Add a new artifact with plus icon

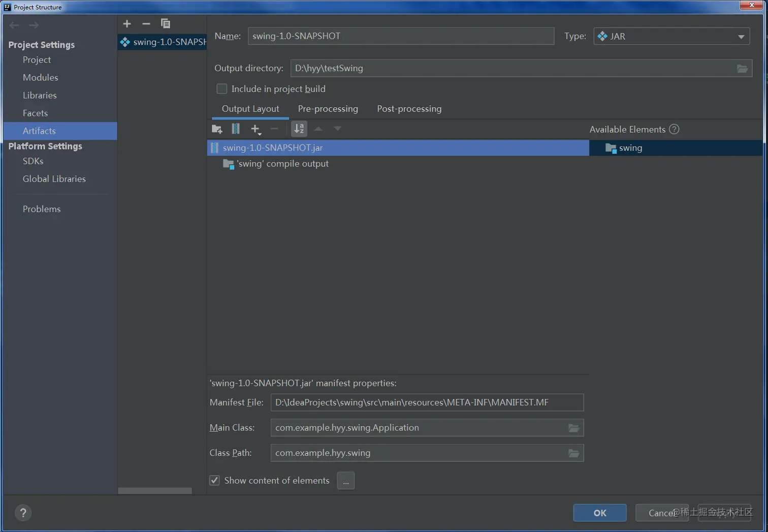tap(127, 23)
